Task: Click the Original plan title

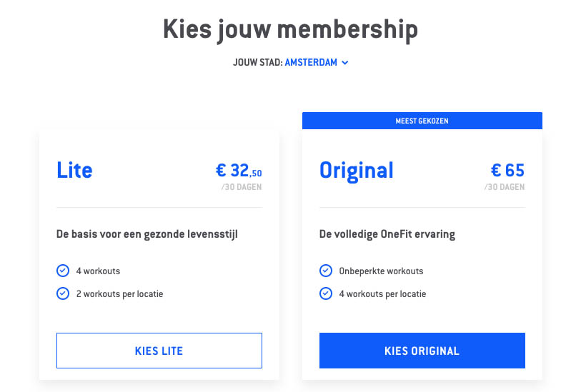Action: [x=357, y=171]
